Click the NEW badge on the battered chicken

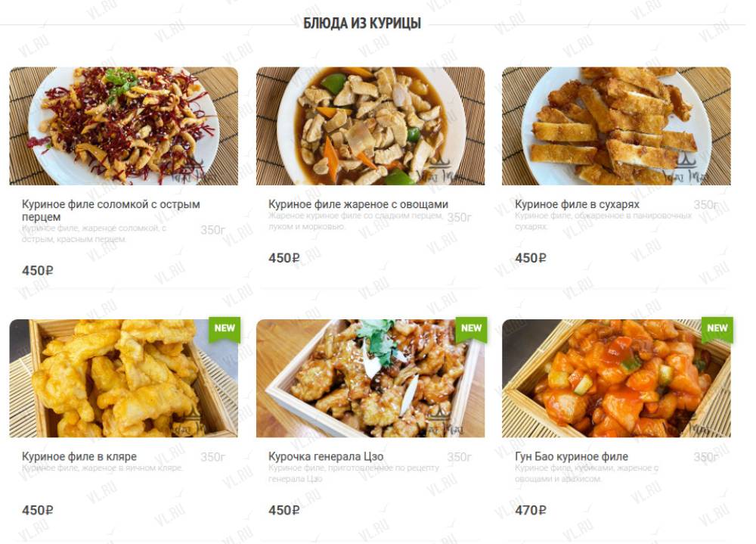point(225,328)
